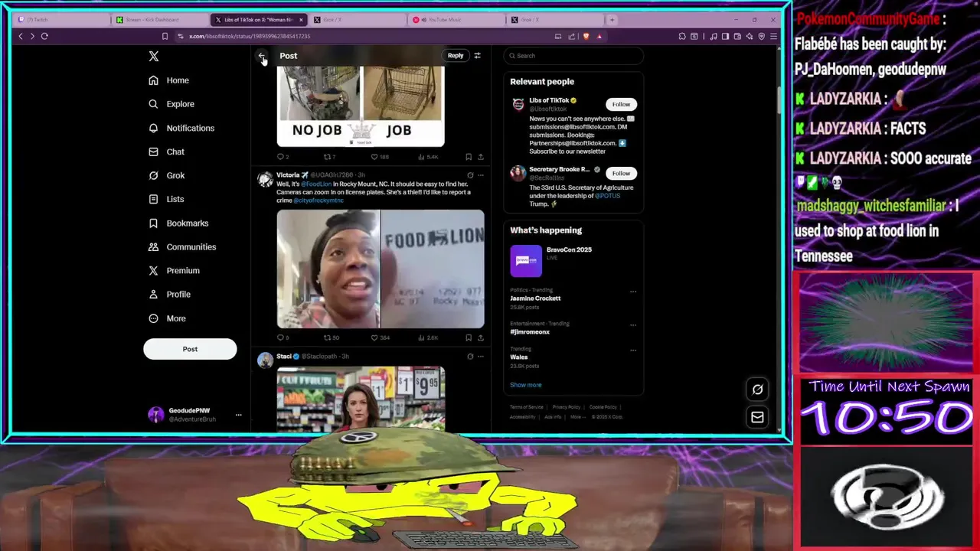This screenshot has width=980, height=551.
Task: Share the NO JOB / JOB meme post
Action: (481, 157)
